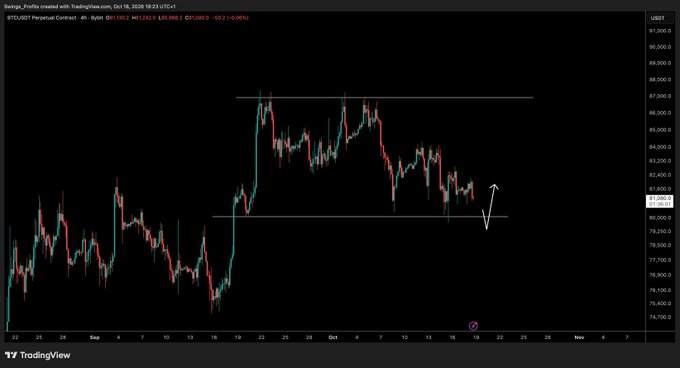Click the 75,400.0 price axis label
Image resolution: width=680 pixels, height=368 pixels.
coord(660,304)
